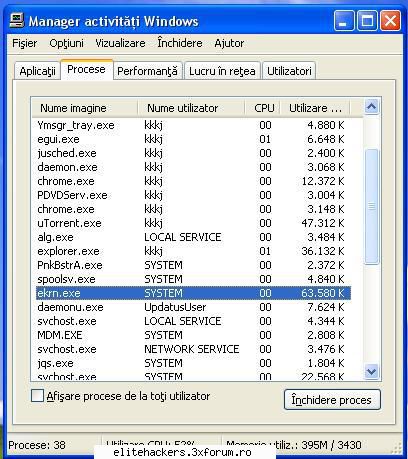This screenshot has height=459, width=408.
Task: Select svchost.exe run by NETWORK SERVICE
Action: coord(192,349)
